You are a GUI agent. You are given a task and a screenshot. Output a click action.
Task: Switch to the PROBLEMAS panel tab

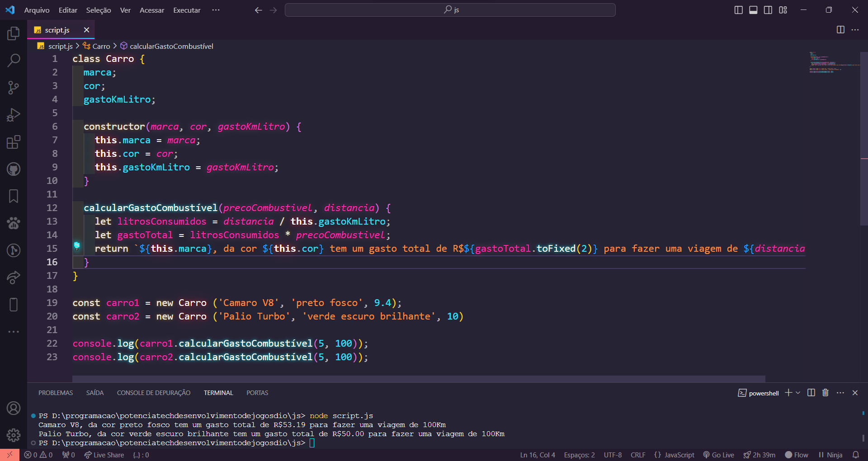[x=56, y=393]
